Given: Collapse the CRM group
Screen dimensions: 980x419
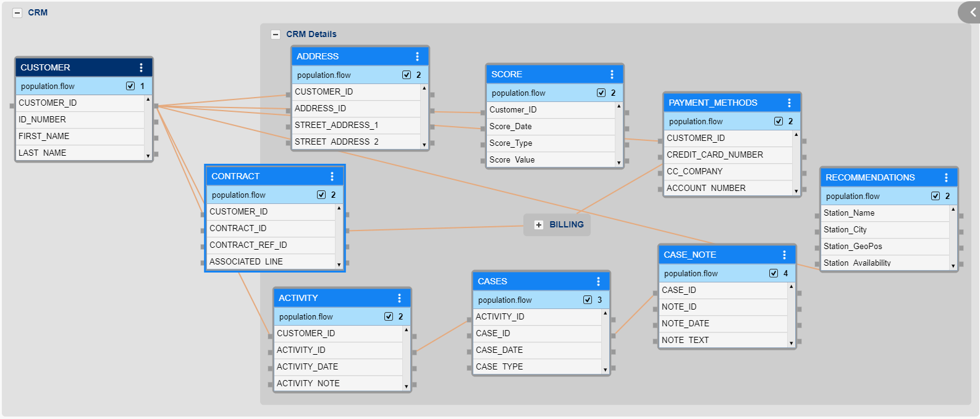Looking at the screenshot, I should click(x=17, y=13).
